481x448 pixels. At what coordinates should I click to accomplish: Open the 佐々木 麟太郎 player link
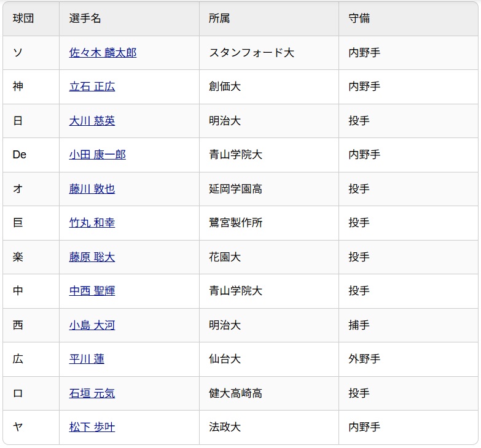tap(103, 53)
